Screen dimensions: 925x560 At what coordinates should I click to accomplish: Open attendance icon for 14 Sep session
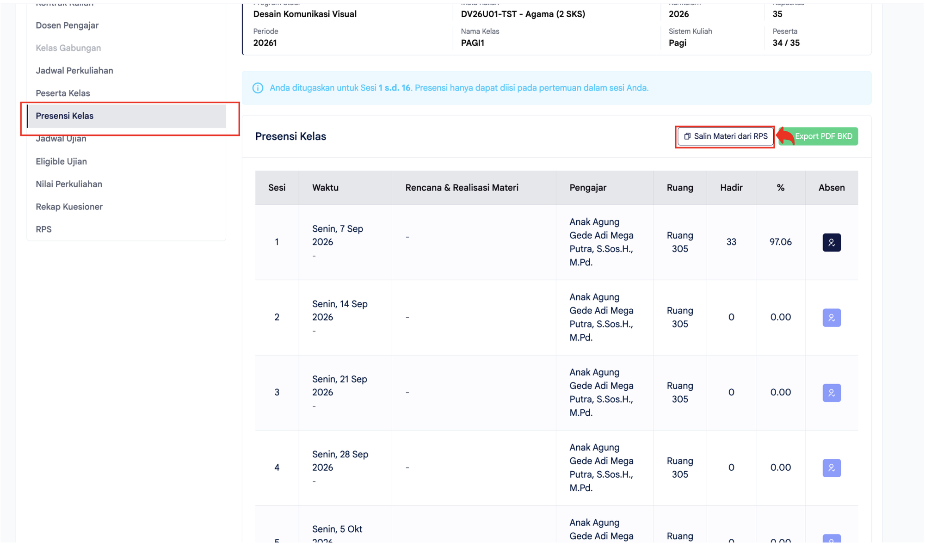click(831, 318)
